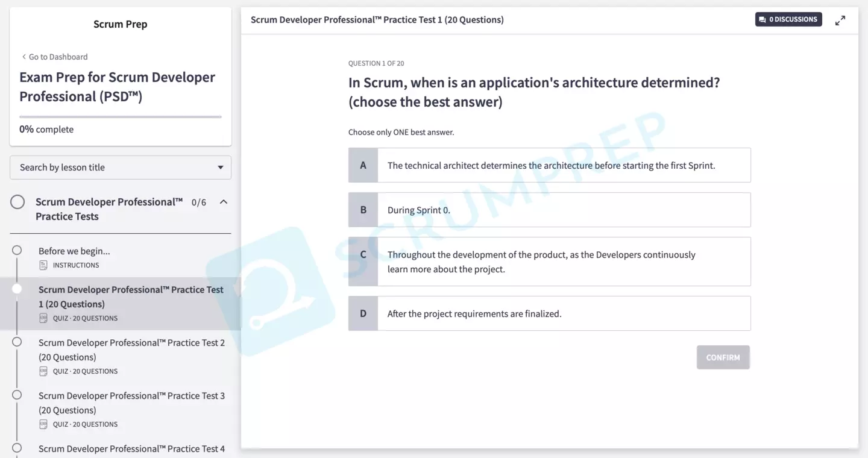Open Practice Test 4 lesson
868x458 pixels.
click(131, 449)
